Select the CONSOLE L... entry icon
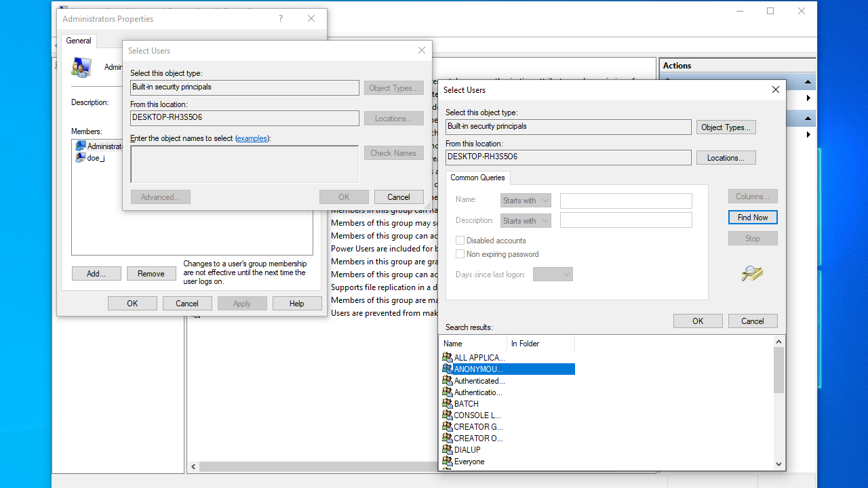The height and width of the screenshot is (488, 868). pos(447,415)
